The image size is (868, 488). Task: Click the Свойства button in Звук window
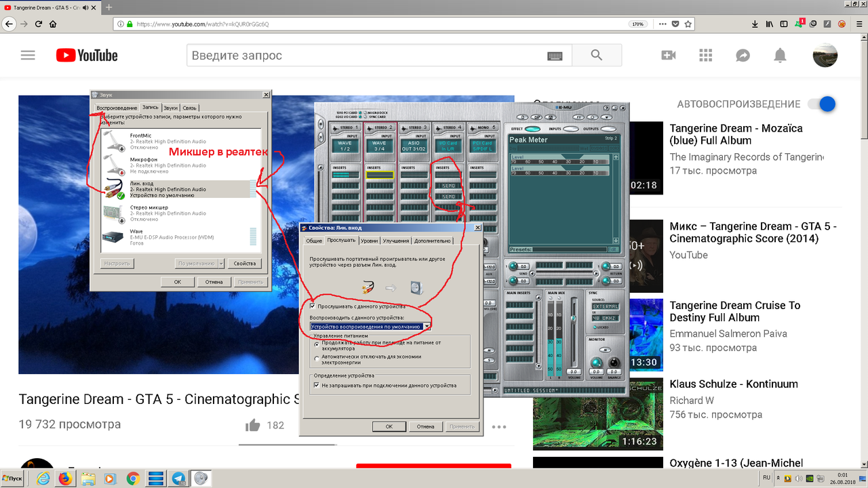244,263
